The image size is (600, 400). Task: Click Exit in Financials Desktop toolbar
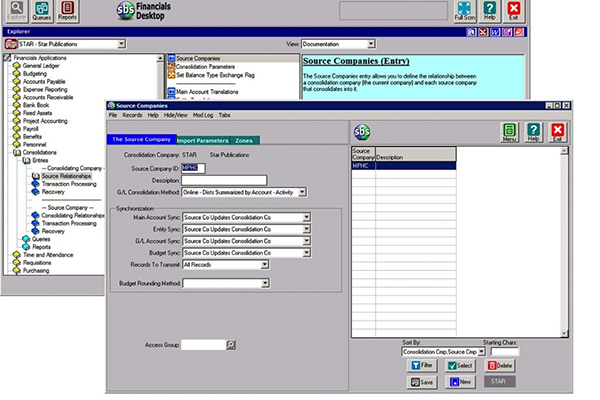click(514, 10)
